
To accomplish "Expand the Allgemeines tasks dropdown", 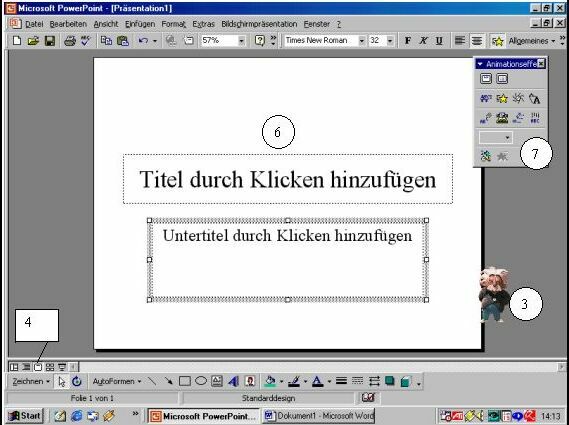I will pyautogui.click(x=532, y=41).
